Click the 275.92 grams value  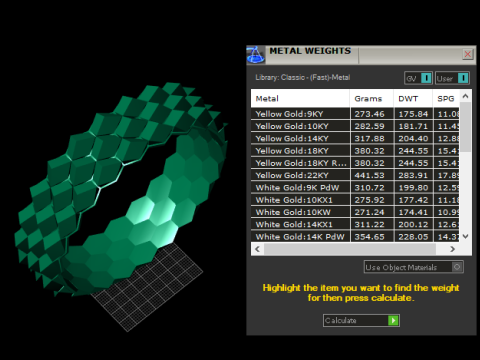coord(369,200)
